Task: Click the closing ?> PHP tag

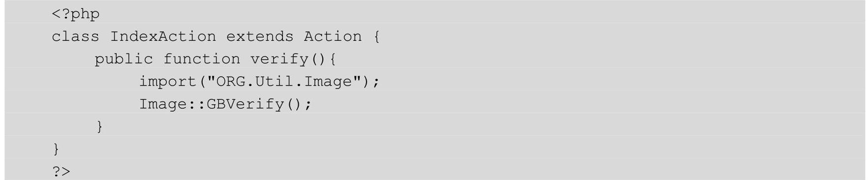Action: point(61,172)
